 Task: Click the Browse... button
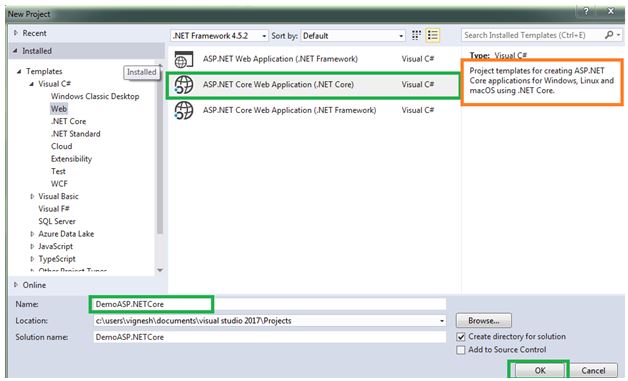pos(484,321)
